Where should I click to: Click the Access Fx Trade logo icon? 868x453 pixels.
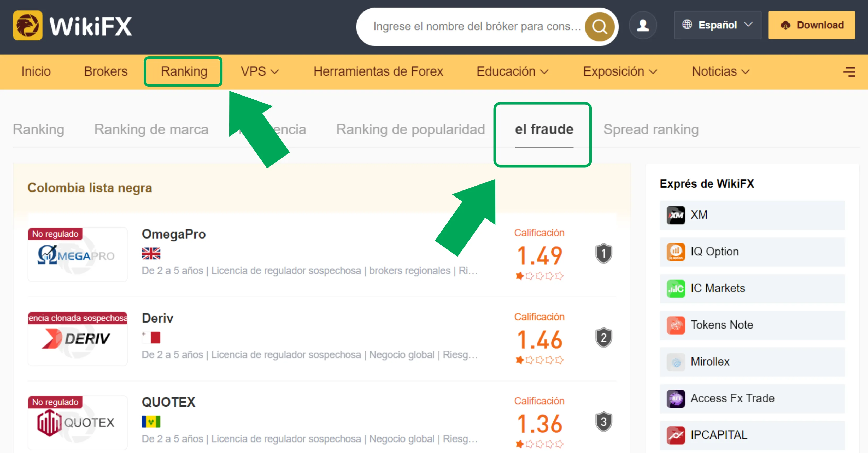point(676,399)
